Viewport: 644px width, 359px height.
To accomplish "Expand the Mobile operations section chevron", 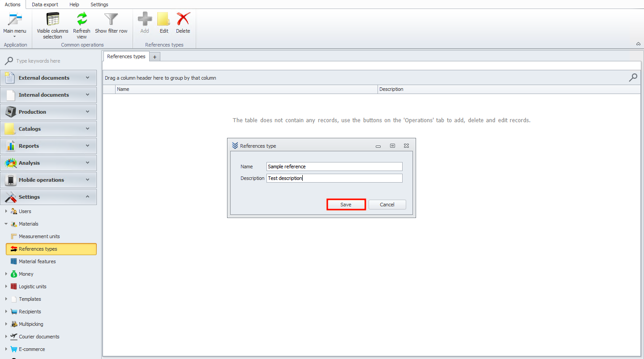I will coord(87,179).
